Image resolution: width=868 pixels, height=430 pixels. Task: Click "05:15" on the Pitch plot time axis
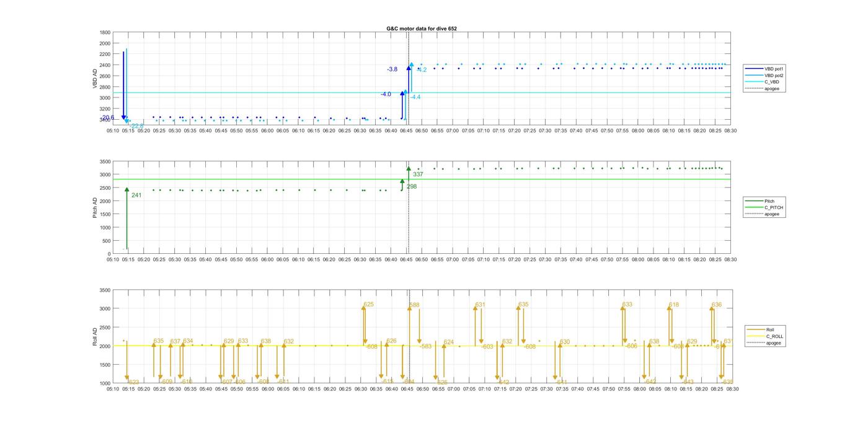tap(128, 260)
